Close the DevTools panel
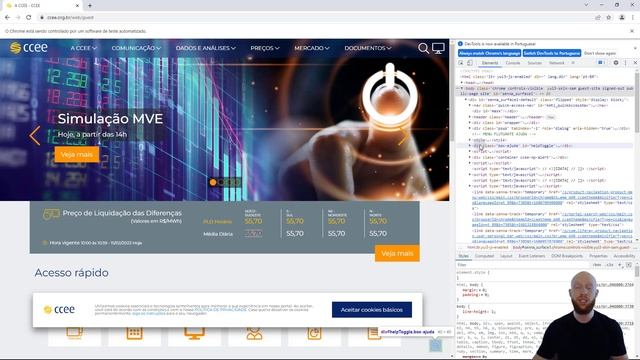Screen dimensions: 640x360 (635, 63)
